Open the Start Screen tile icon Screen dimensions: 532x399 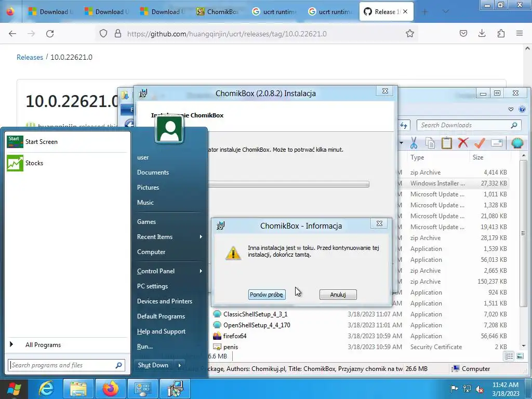point(15,142)
